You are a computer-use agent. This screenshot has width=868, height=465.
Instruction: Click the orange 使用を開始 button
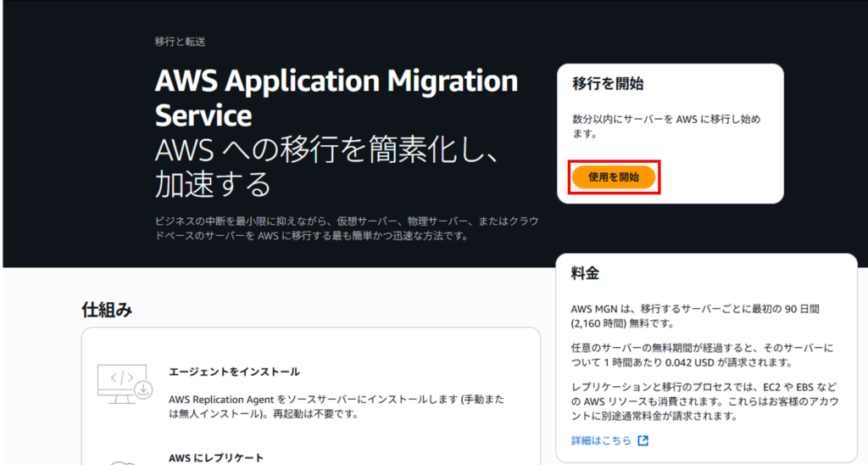click(614, 177)
